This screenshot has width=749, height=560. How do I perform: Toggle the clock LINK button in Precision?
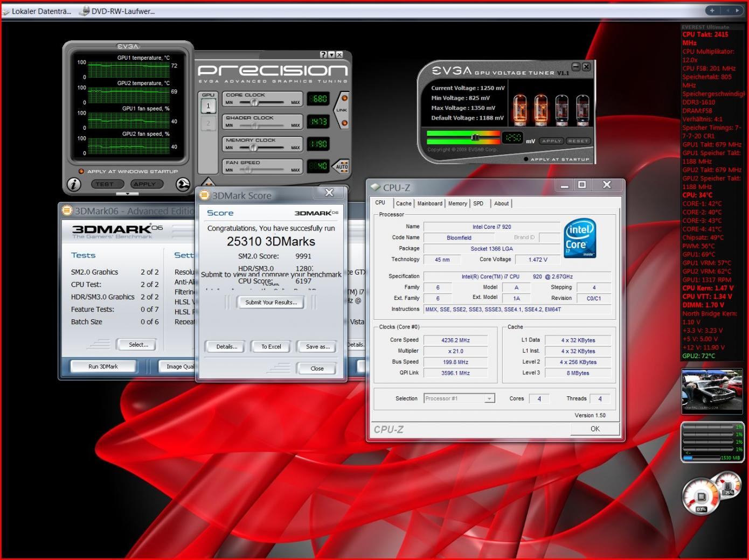tap(342, 110)
